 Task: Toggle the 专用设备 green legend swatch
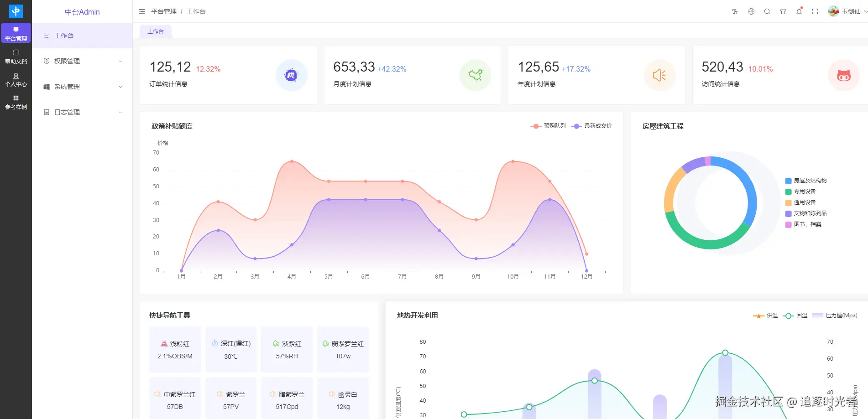point(788,192)
